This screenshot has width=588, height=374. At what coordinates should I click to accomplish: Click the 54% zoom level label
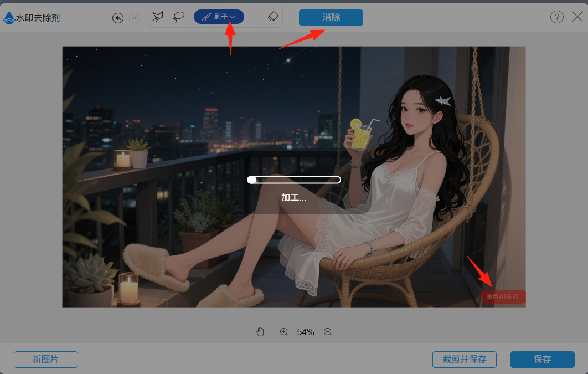pyautogui.click(x=305, y=331)
